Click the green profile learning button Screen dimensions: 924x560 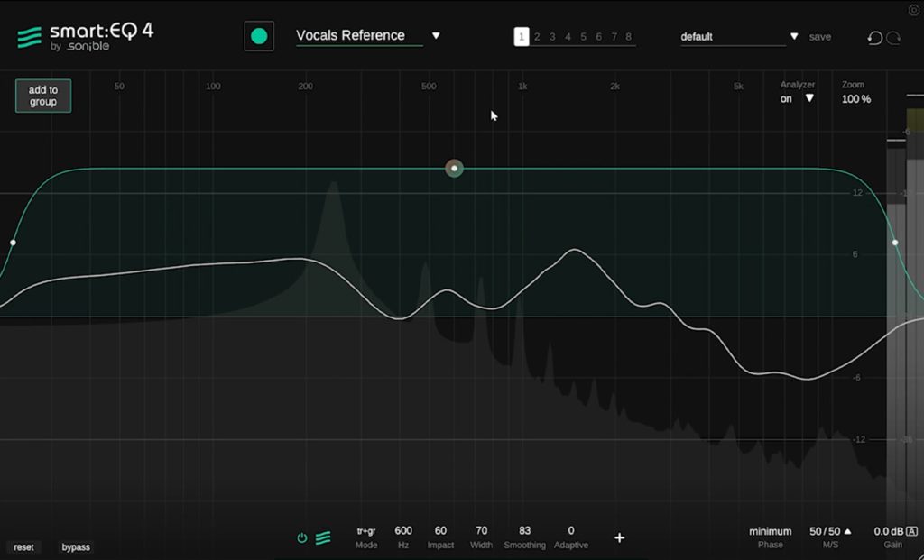[x=260, y=36]
